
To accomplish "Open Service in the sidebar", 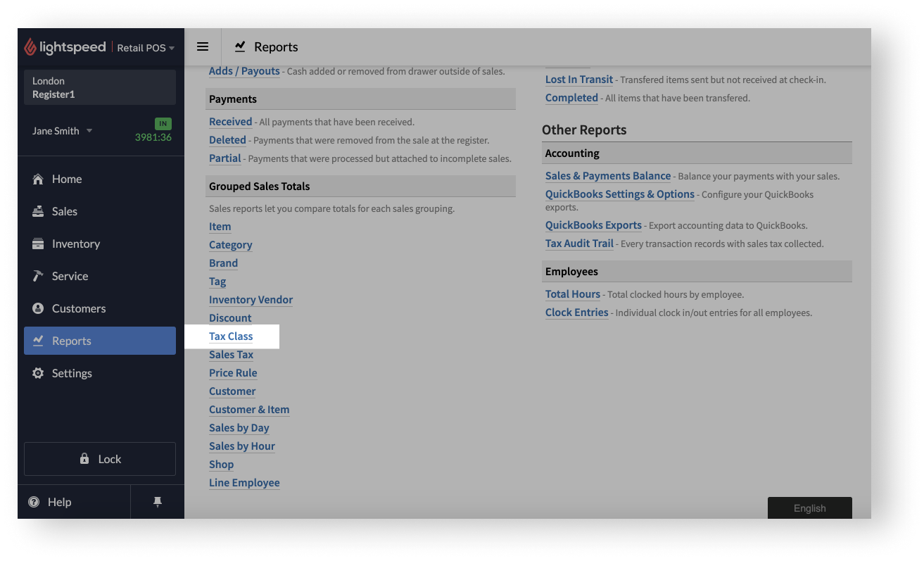I will [x=100, y=276].
